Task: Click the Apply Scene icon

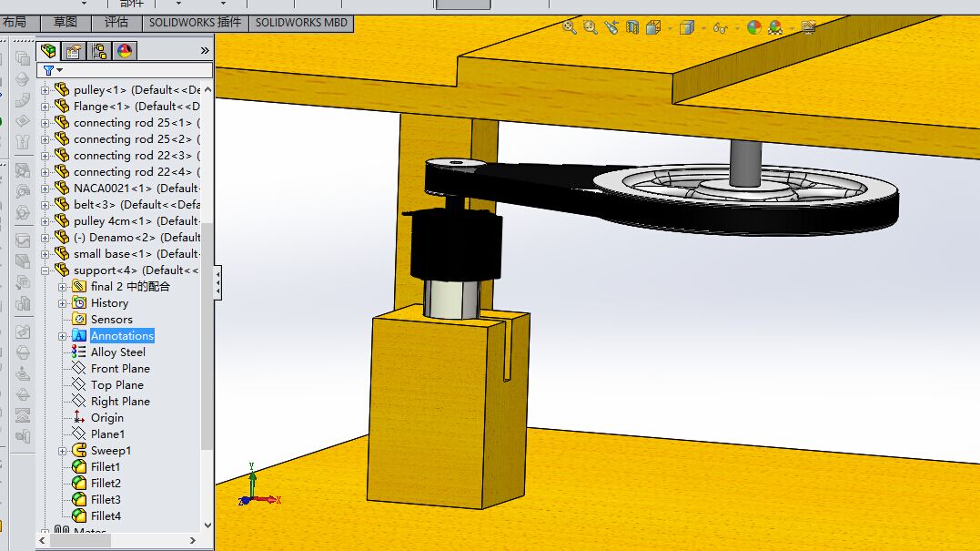Action: pos(775,27)
